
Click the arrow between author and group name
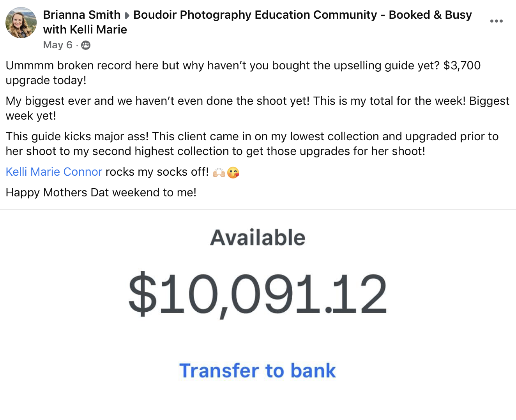[127, 16]
